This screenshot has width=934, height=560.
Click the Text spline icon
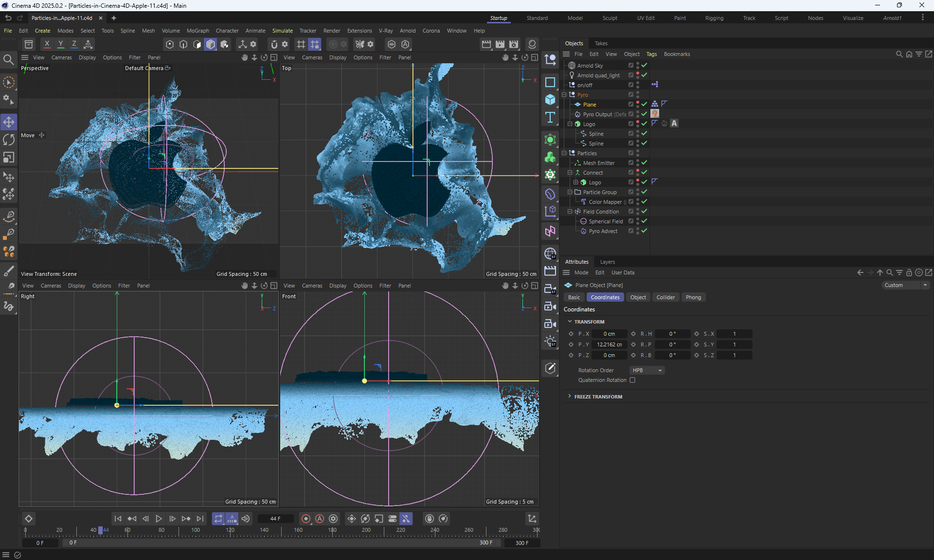[550, 117]
